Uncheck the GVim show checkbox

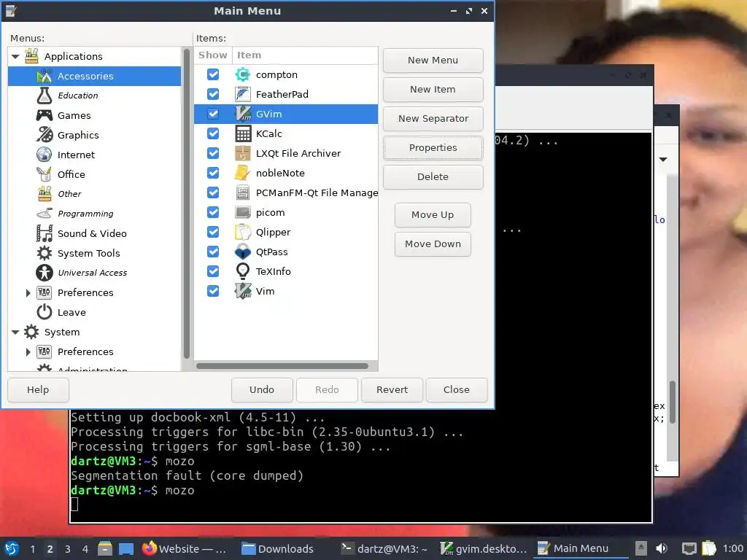[213, 114]
